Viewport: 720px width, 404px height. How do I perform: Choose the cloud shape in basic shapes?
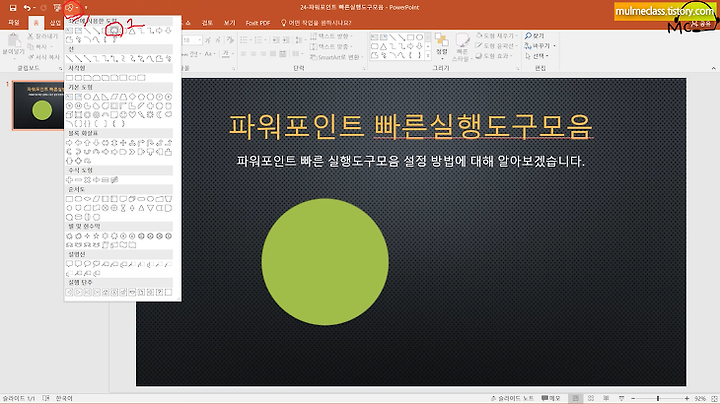point(169,114)
